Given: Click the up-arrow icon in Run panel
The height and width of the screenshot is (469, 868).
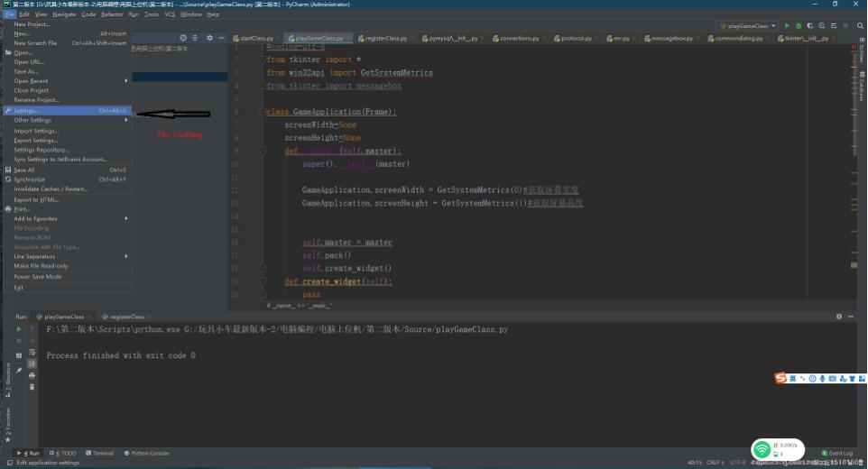Looking at the screenshot, I should (x=32, y=328).
